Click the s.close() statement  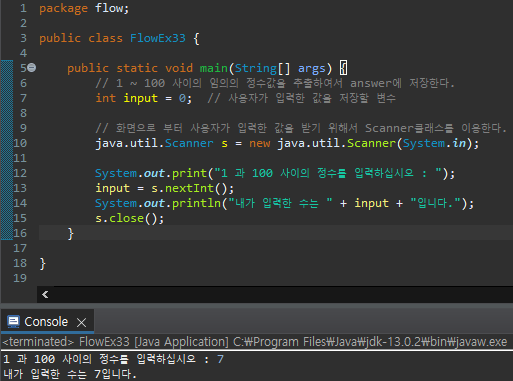[129, 218]
